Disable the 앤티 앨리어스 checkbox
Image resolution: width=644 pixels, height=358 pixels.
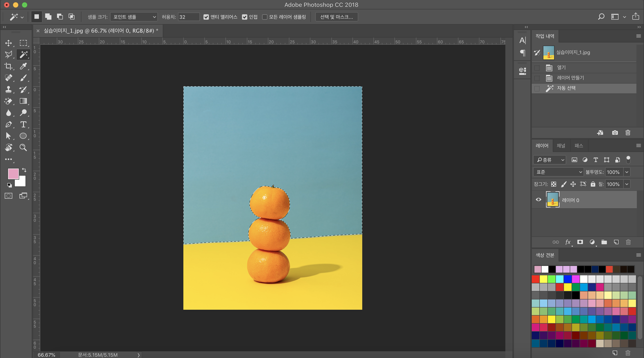[206, 17]
